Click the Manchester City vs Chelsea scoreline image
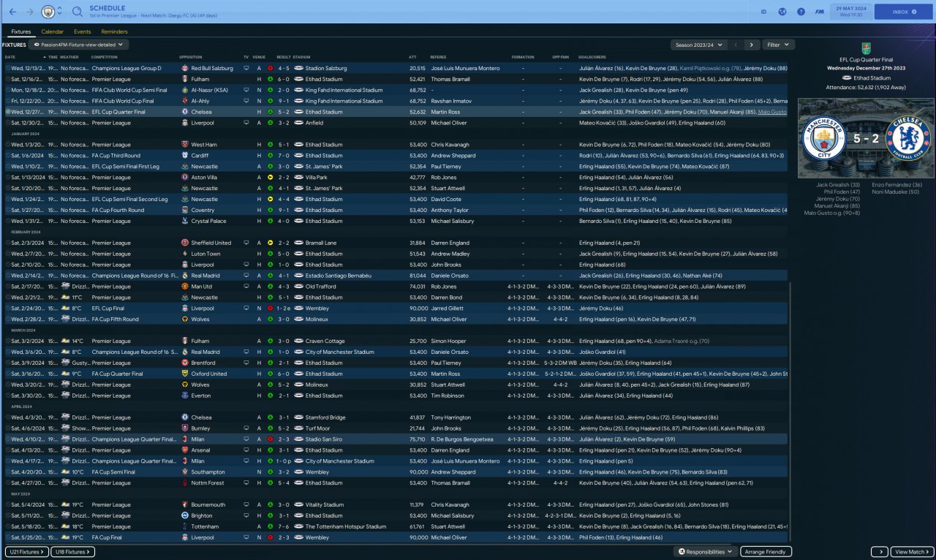The height and width of the screenshot is (560, 936). (x=866, y=138)
